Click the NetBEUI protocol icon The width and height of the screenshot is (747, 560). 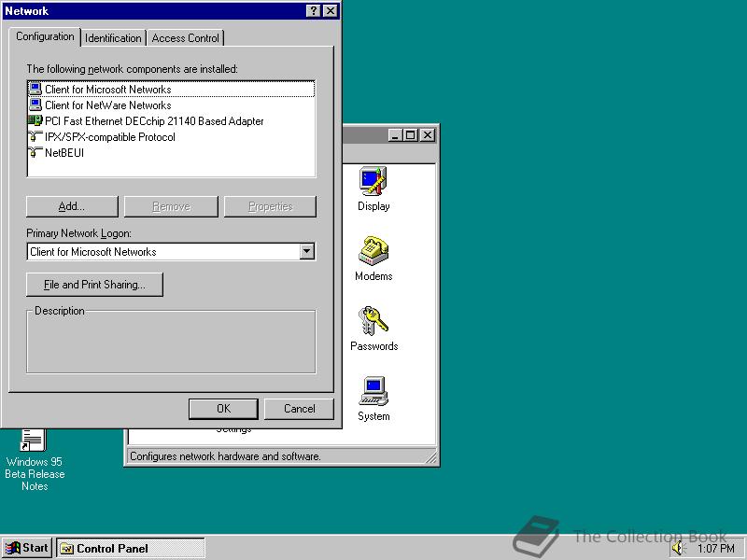tap(35, 152)
